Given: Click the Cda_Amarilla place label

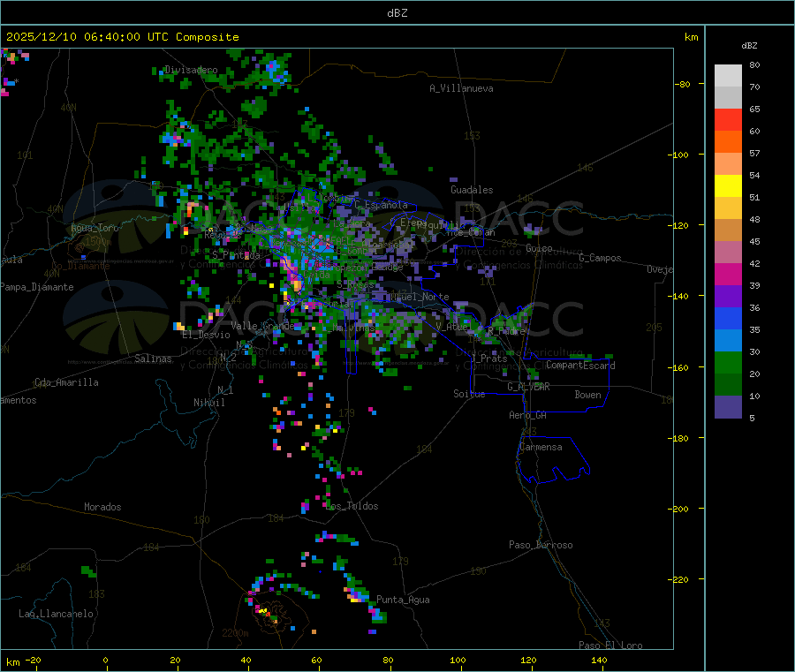Looking at the screenshot, I should (x=66, y=382).
